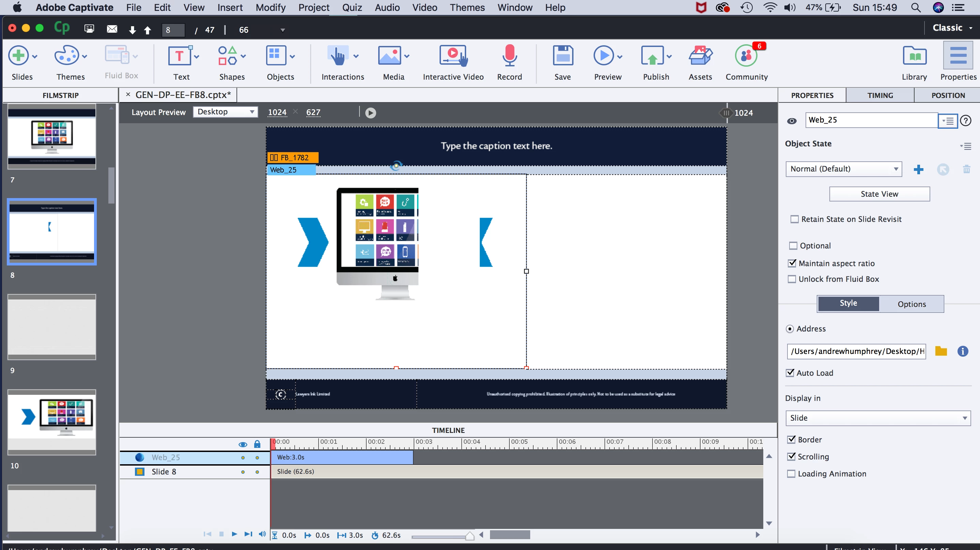Click the Record microphone icon
The width and height of the screenshot is (980, 550).
coord(509,56)
